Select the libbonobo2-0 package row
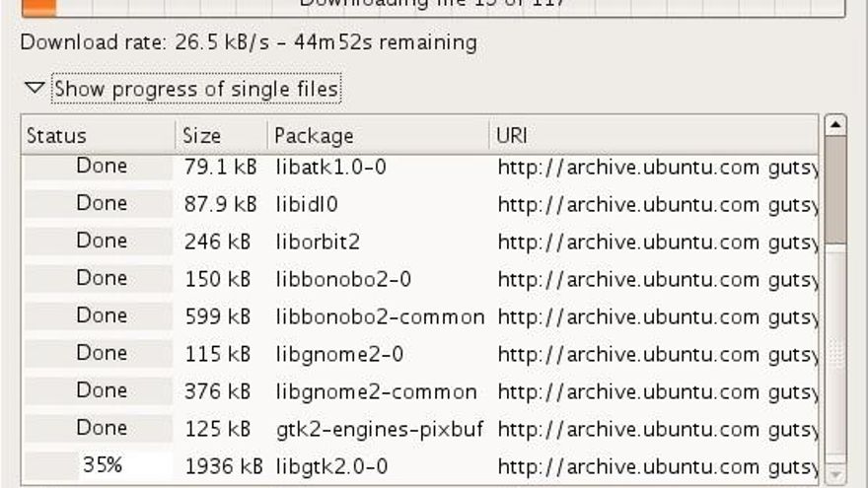This screenshot has height=488, width=868. 342,279
